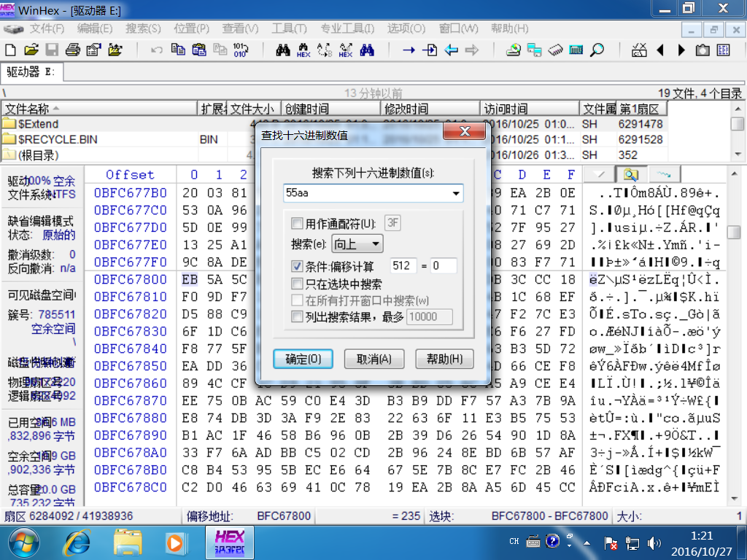Toggle the 用作通配符 checkbox

pos(297,223)
